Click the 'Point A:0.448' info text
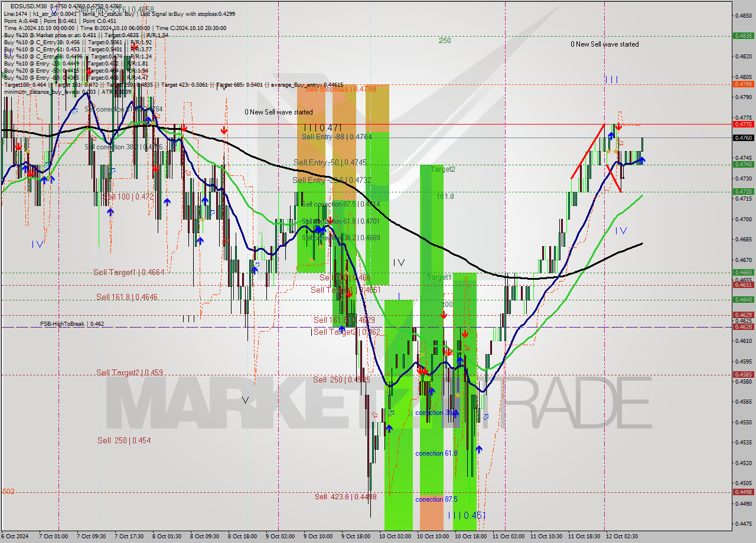756x543 pixels. tap(21, 21)
